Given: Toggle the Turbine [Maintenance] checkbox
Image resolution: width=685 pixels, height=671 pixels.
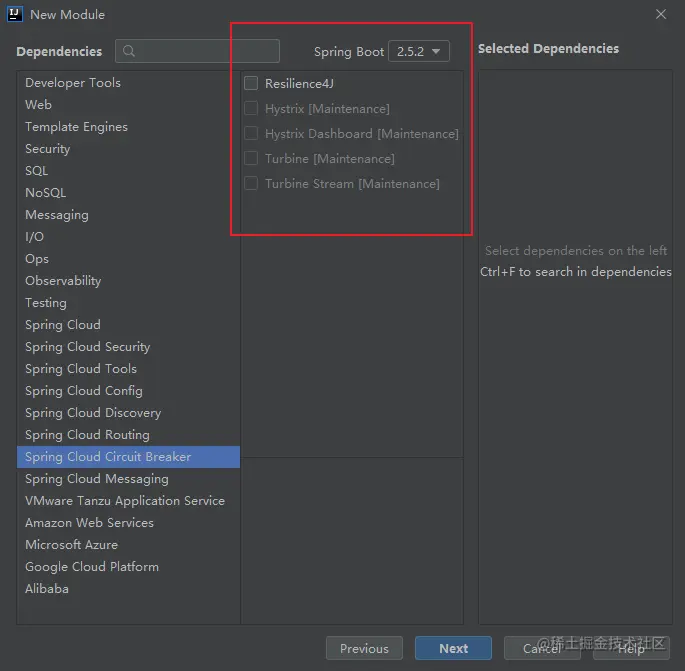Looking at the screenshot, I should (251, 158).
